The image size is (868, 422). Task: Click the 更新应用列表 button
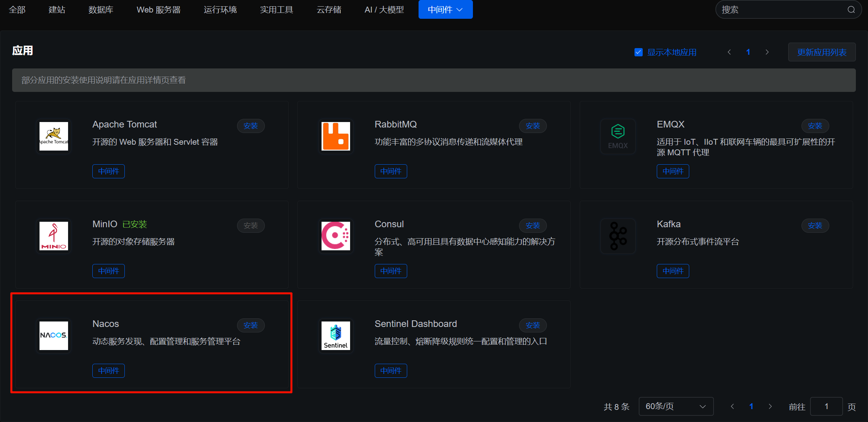[x=822, y=52]
